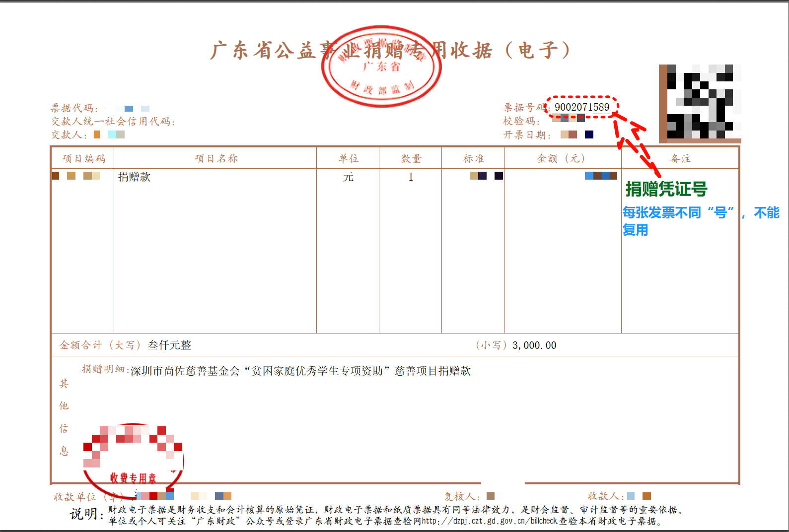
Task: Click the red dashed arrow annotation
Action: click(x=636, y=144)
